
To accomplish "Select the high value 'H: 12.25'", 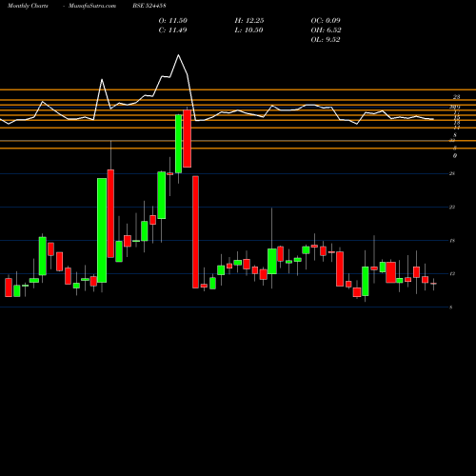I will pos(249,21).
